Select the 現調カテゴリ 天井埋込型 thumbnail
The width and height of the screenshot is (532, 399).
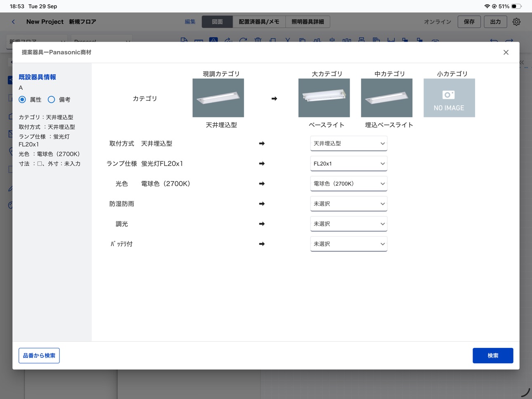pyautogui.click(x=218, y=98)
